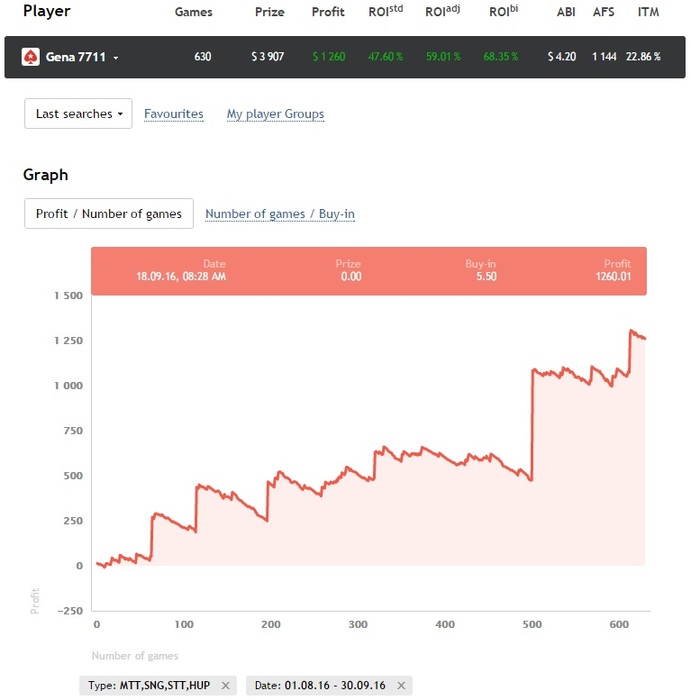Viewport: 691px width, 700px height.
Task: Click the ITM column header
Action: 648,12
